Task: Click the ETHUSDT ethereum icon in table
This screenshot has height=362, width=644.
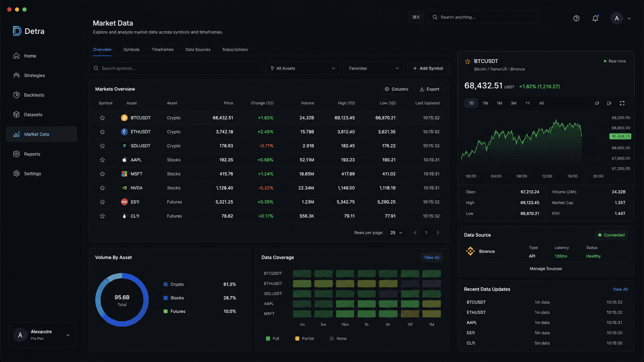Action: pos(124,132)
